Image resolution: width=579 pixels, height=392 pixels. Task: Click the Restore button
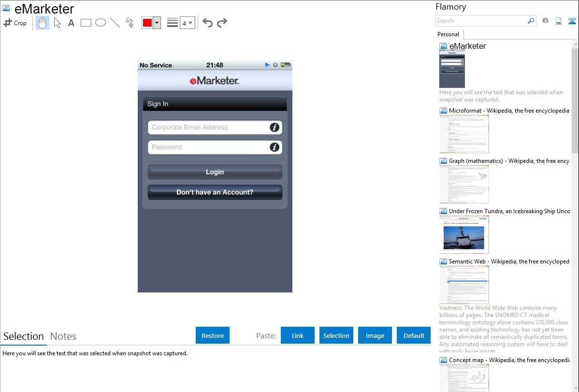pyautogui.click(x=213, y=335)
